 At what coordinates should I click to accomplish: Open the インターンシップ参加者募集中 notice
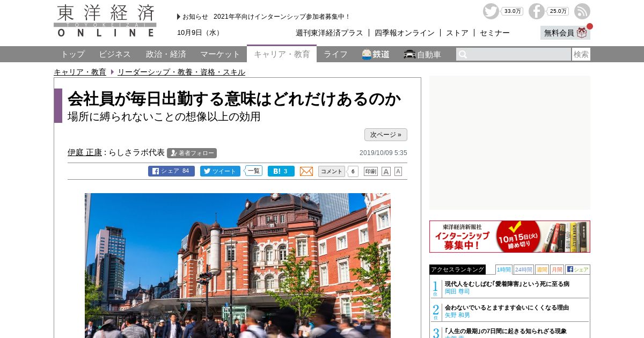(x=282, y=17)
